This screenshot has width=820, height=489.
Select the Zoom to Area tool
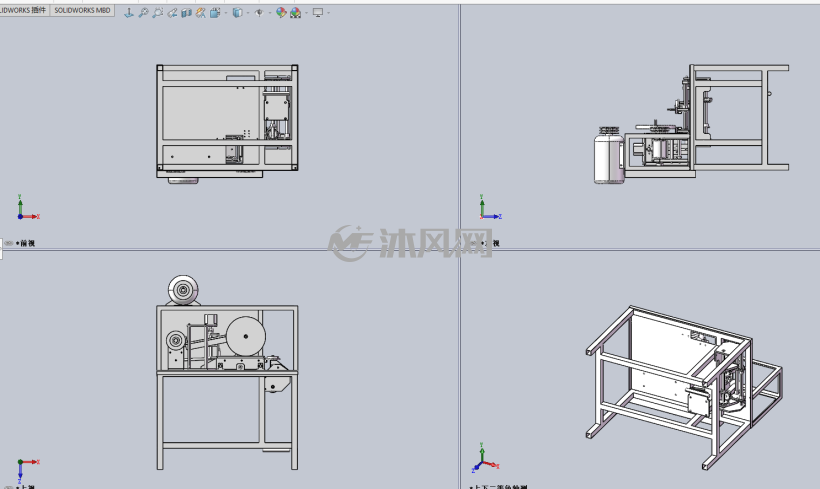tap(157, 13)
